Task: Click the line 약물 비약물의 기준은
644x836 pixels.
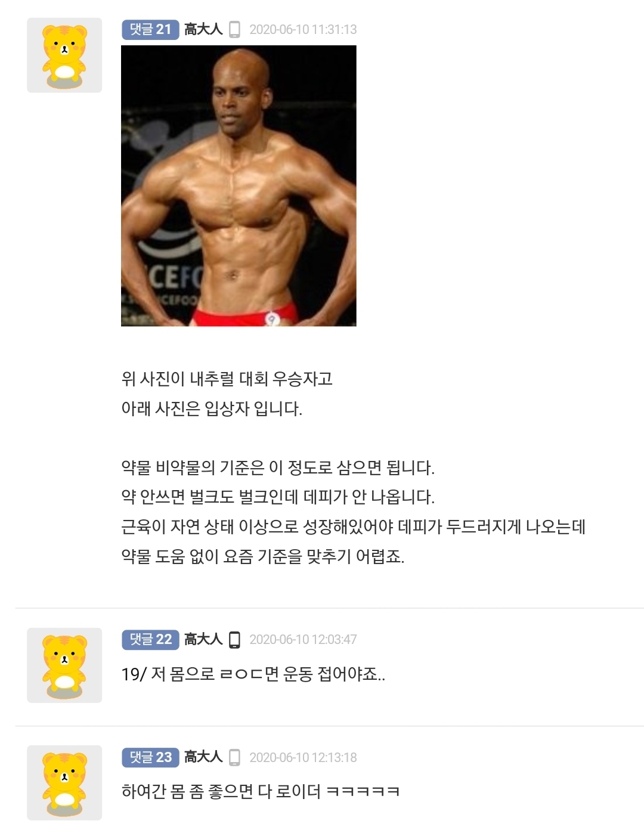Action: pyautogui.click(x=278, y=467)
